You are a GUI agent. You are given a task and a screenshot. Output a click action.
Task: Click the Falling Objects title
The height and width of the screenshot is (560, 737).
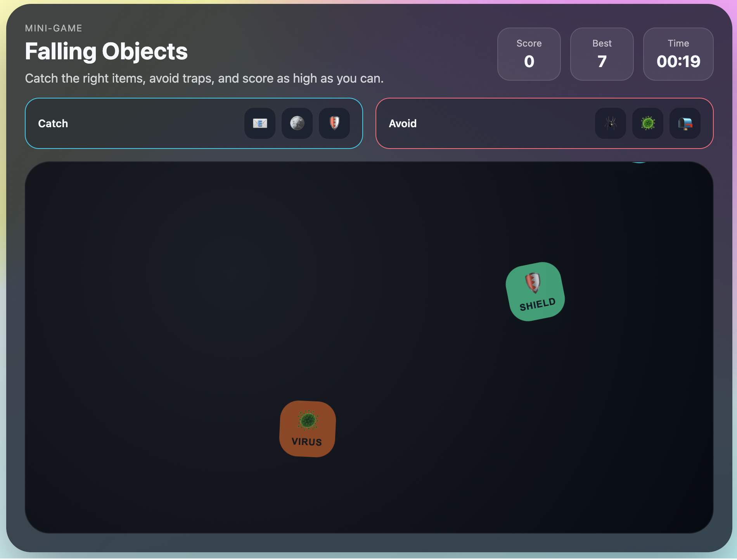106,51
